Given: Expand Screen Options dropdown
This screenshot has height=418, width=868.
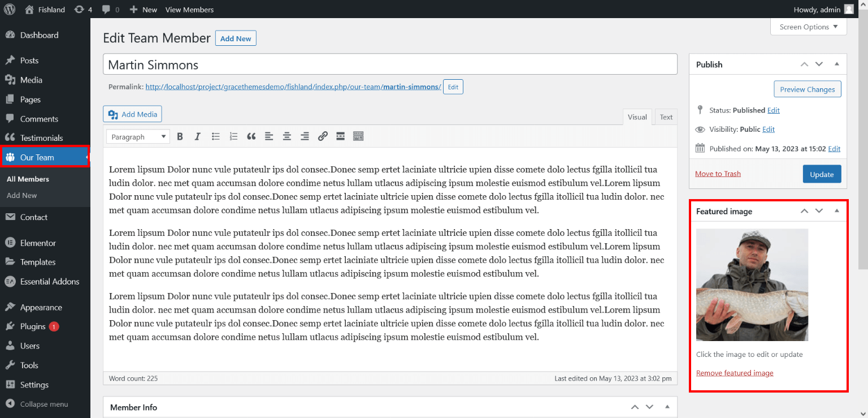Looking at the screenshot, I should (x=809, y=27).
